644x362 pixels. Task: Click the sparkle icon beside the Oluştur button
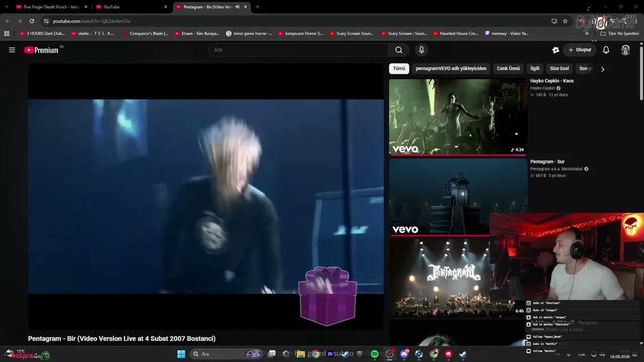pos(555,50)
